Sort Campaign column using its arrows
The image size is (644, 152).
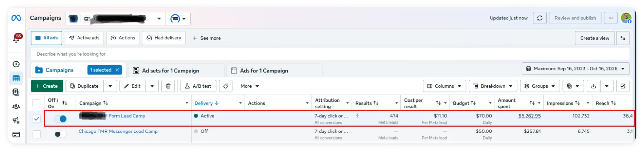106,103
